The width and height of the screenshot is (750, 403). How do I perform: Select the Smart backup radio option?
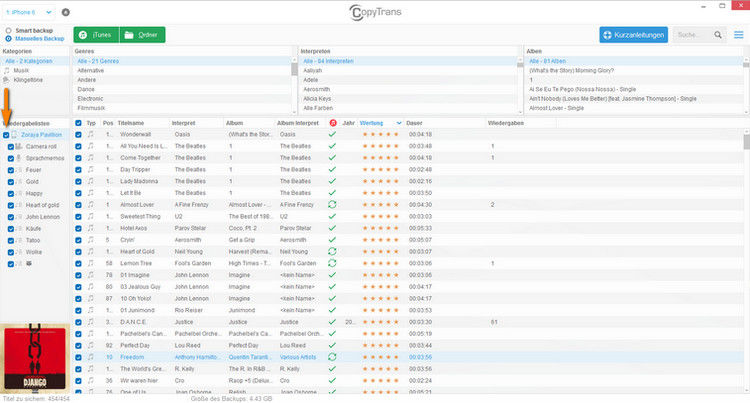pos(8,31)
